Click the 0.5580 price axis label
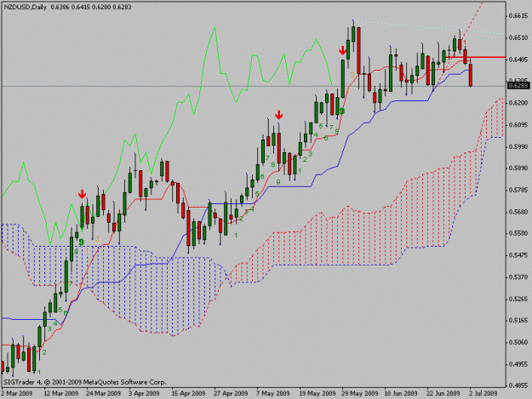This screenshot has height=399, width=532. pos(518,233)
